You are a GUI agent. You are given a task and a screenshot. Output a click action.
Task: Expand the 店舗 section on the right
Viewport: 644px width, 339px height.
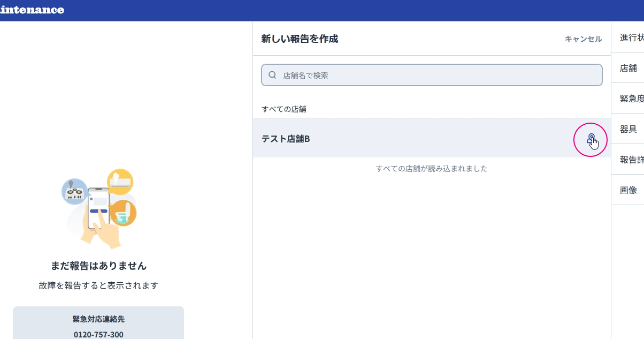point(627,68)
